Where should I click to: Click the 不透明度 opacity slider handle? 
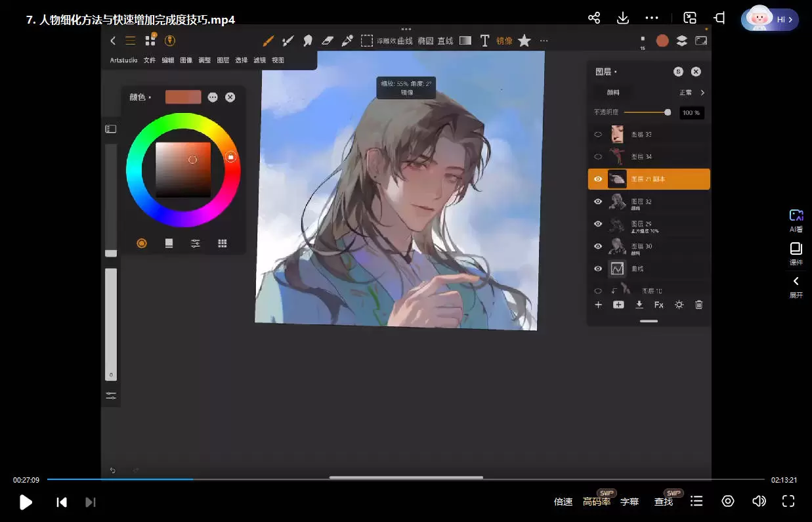[x=668, y=112]
